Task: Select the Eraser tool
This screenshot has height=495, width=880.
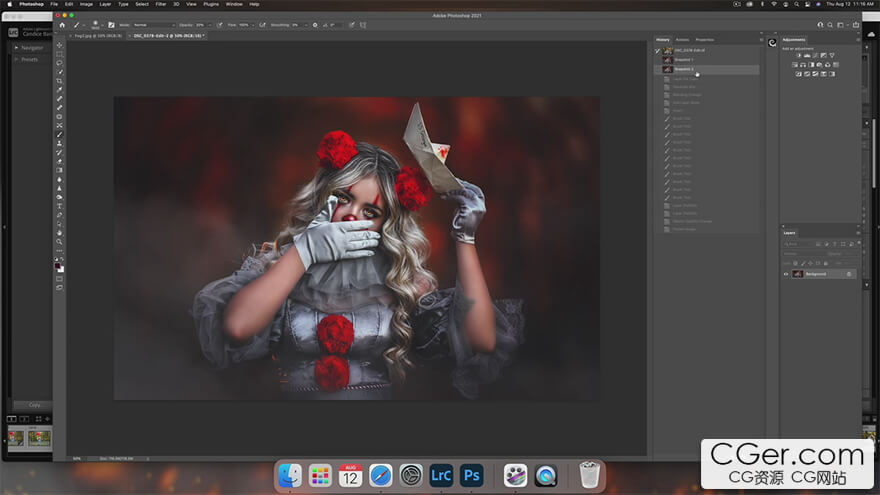Action: point(59,162)
